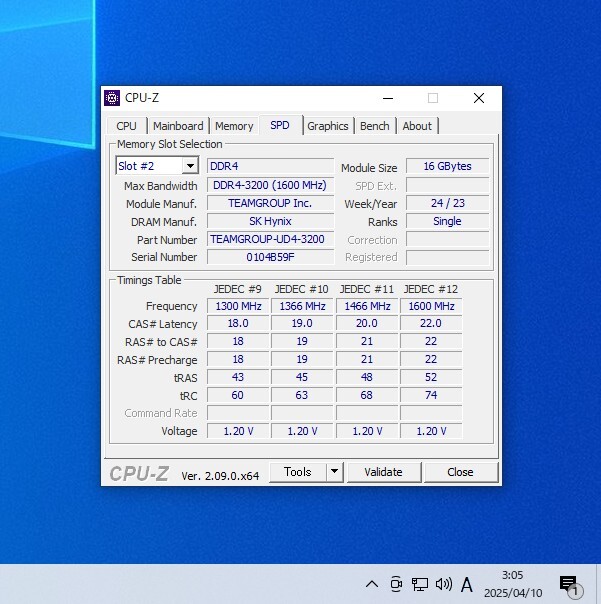
Task: Click the JEDEC #12 column header
Action: click(x=431, y=289)
